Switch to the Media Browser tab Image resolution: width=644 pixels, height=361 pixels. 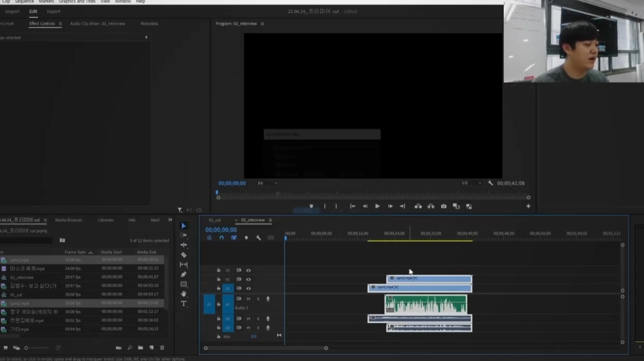point(69,220)
